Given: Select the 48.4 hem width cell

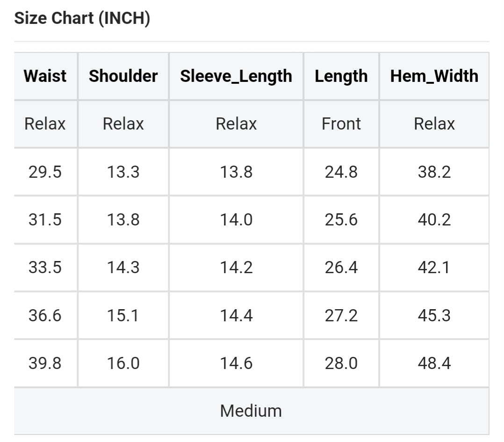Looking at the screenshot, I should click(x=434, y=363).
